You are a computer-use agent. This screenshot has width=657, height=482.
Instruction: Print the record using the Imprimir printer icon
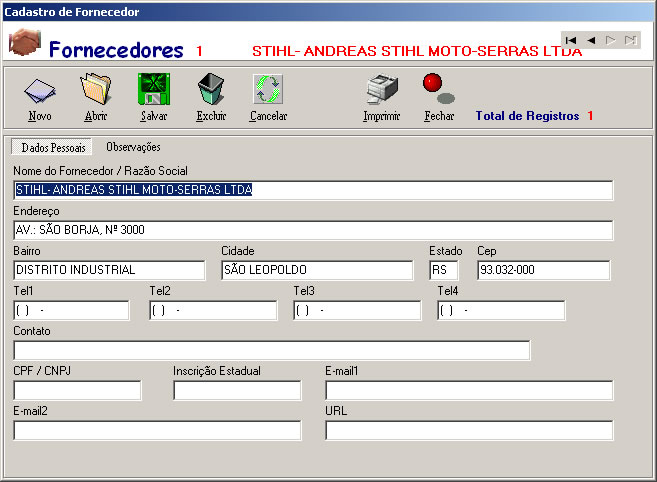(x=382, y=89)
